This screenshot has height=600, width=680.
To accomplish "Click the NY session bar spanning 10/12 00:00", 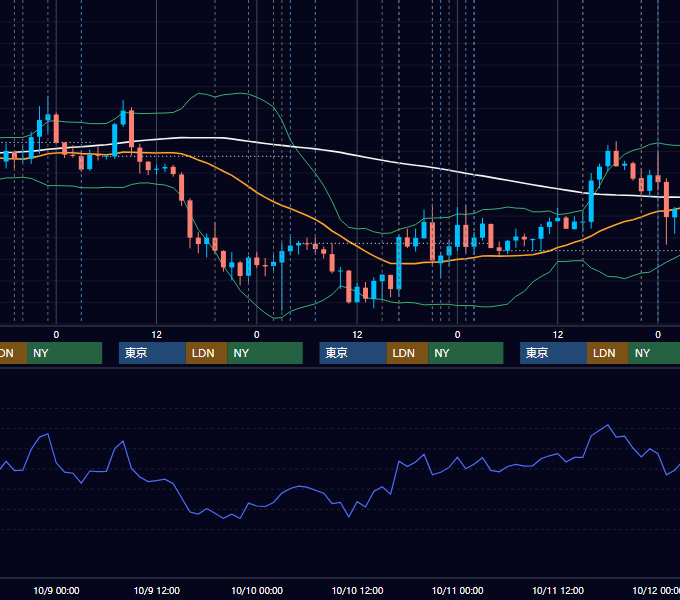I will click(654, 353).
